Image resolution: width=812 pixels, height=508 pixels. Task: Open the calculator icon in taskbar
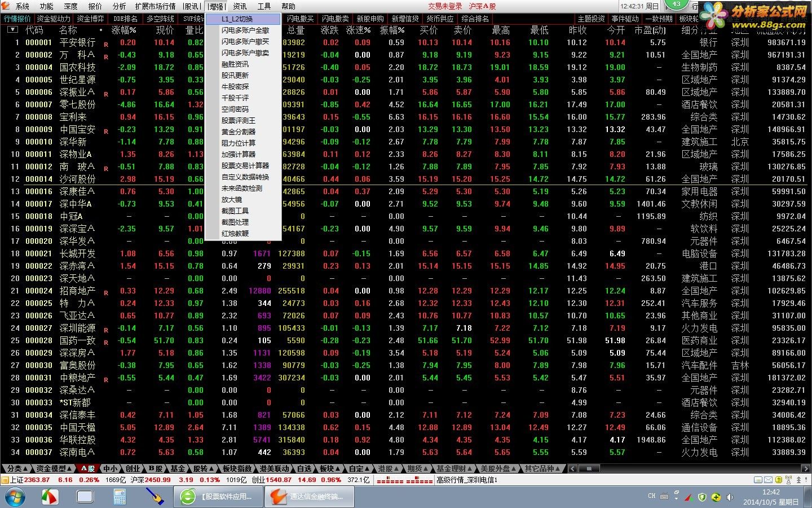[120, 497]
